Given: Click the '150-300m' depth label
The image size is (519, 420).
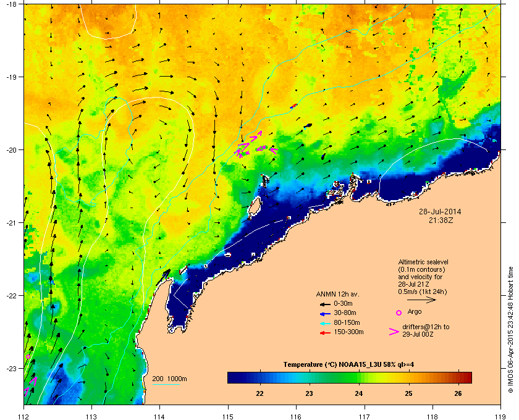Looking at the screenshot, I should point(348,332).
